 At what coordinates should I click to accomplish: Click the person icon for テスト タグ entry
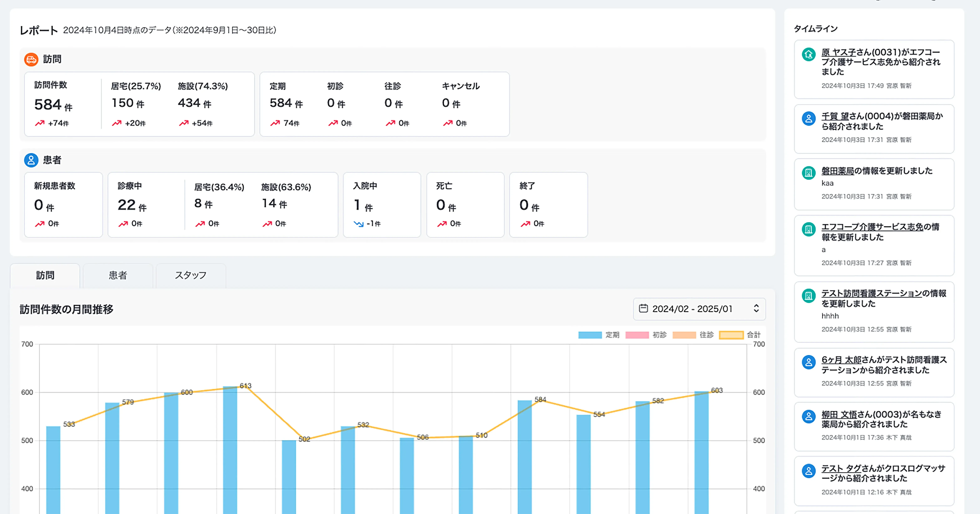(x=808, y=471)
